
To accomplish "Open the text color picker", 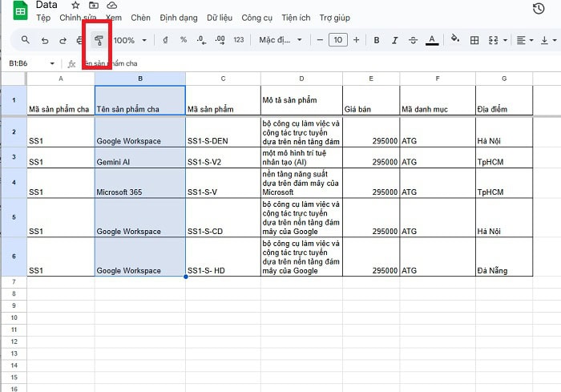I will pyautogui.click(x=433, y=40).
